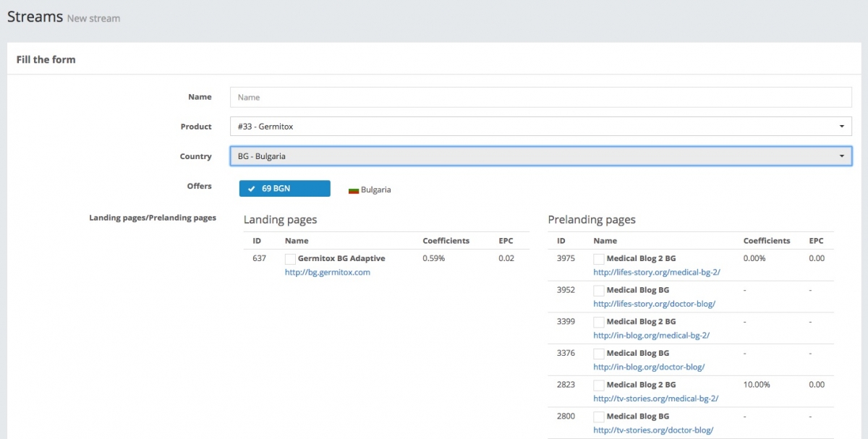Image resolution: width=868 pixels, height=439 pixels.
Task: Open the Product dropdown showing Germitox
Action: tap(540, 127)
